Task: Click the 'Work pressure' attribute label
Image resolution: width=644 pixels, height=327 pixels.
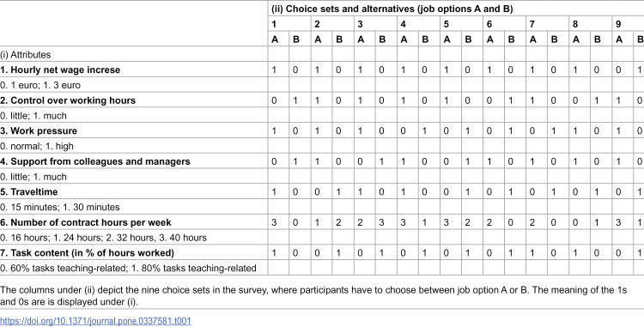Action: click(x=39, y=130)
